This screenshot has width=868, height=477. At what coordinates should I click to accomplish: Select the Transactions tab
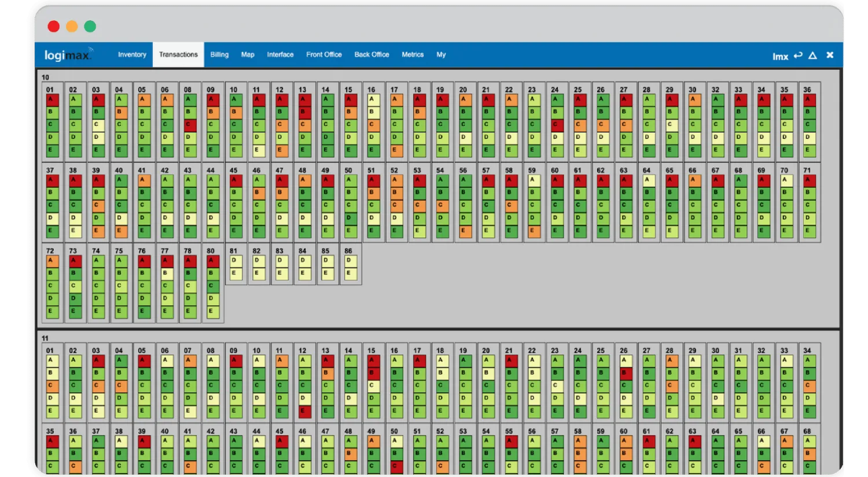click(x=178, y=54)
